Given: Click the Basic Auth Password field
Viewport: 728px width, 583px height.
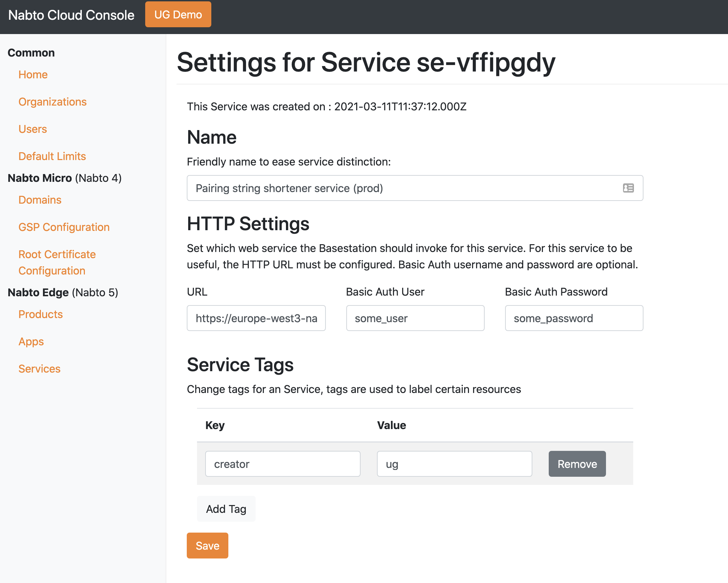Looking at the screenshot, I should coord(574,318).
